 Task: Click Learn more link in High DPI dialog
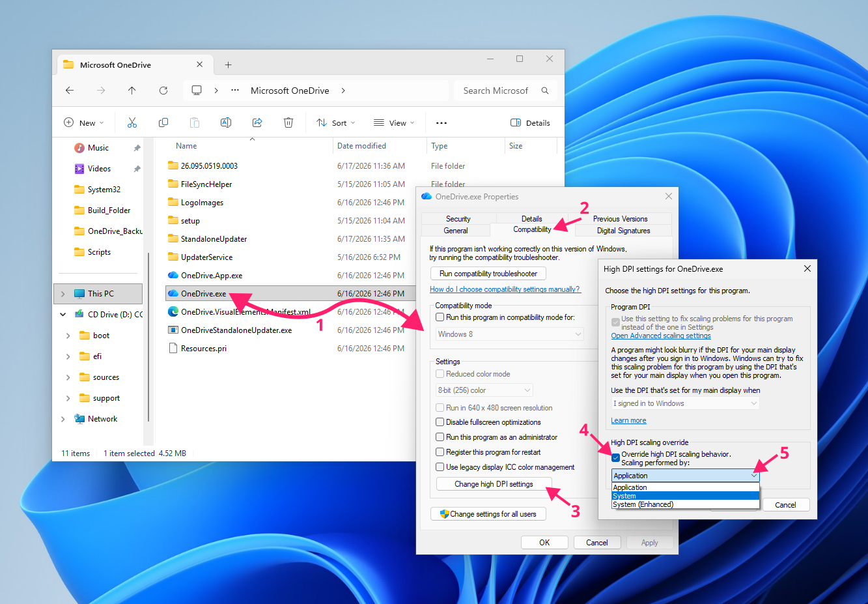628,421
